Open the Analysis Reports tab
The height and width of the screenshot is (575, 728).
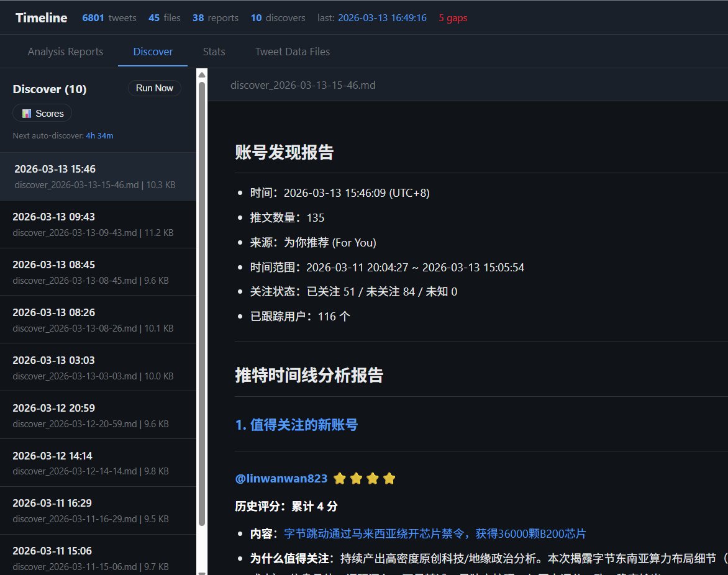(x=65, y=52)
